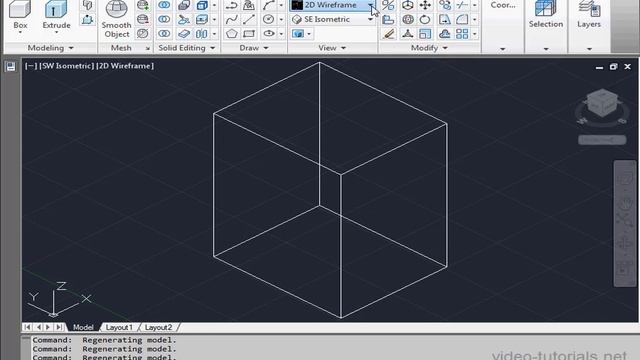Select the Move tool with four arrows

(425, 5)
